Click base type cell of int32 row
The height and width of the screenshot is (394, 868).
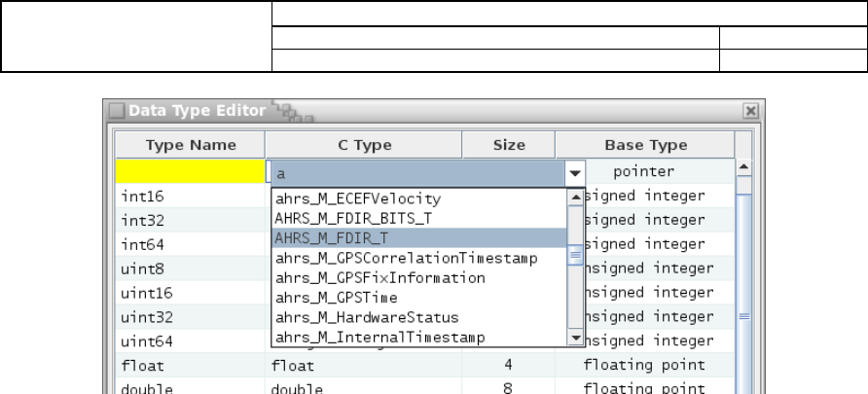pos(660,220)
